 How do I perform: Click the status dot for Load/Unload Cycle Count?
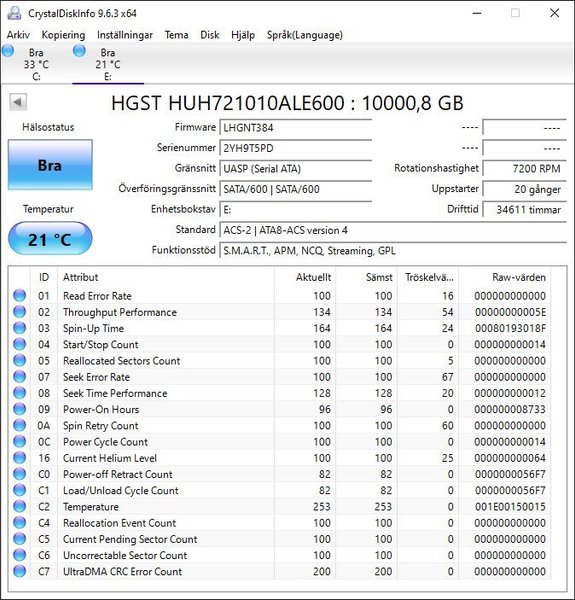(x=20, y=490)
